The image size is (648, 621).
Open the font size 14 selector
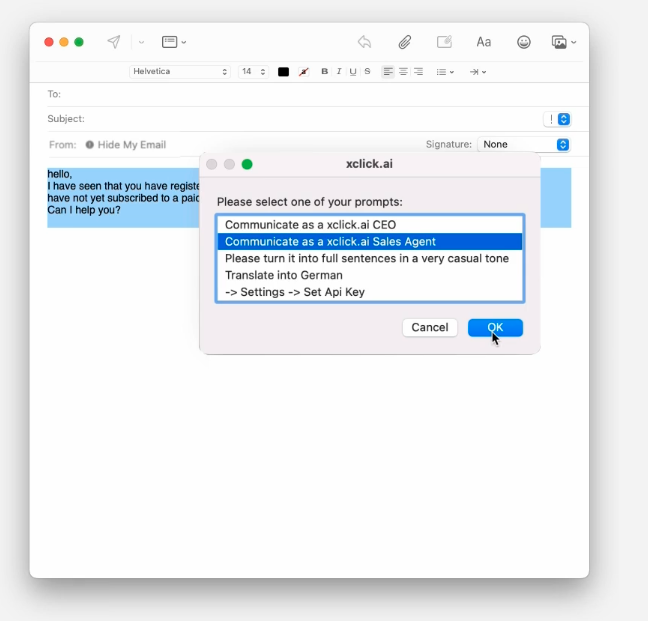pos(253,71)
